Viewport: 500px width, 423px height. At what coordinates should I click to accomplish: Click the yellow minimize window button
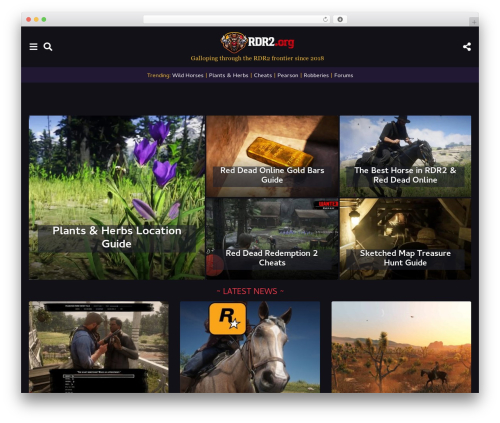coord(36,20)
